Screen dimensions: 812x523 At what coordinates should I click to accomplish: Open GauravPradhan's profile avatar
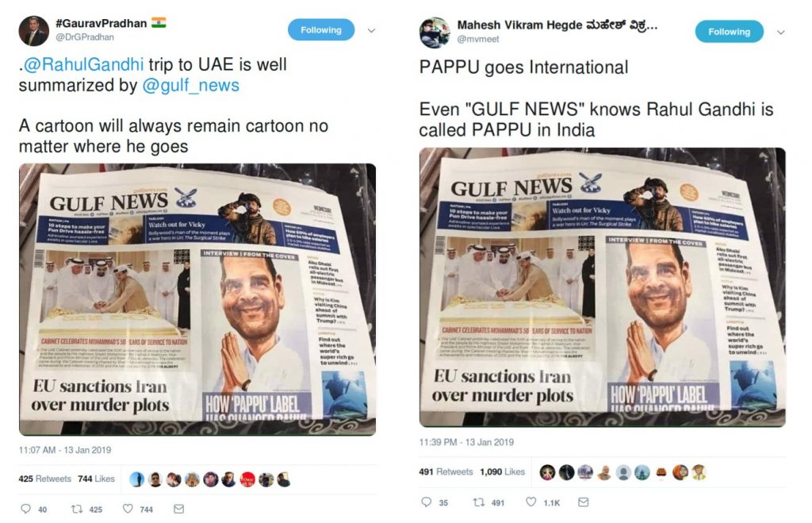coord(33,31)
